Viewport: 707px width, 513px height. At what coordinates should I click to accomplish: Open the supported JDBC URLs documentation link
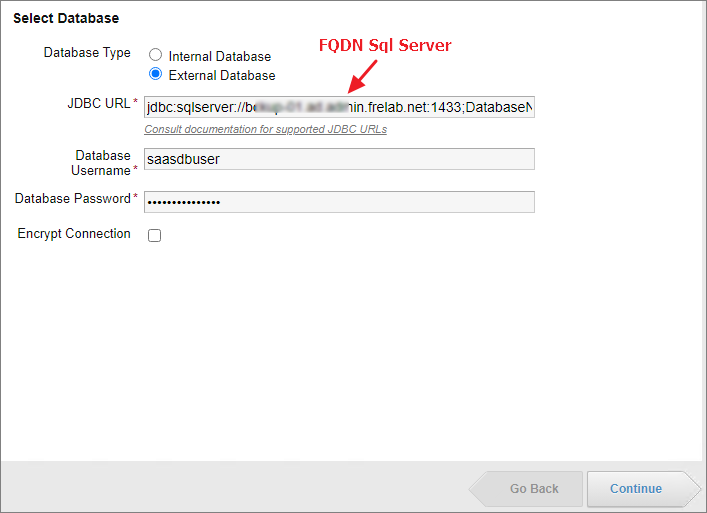(x=265, y=130)
